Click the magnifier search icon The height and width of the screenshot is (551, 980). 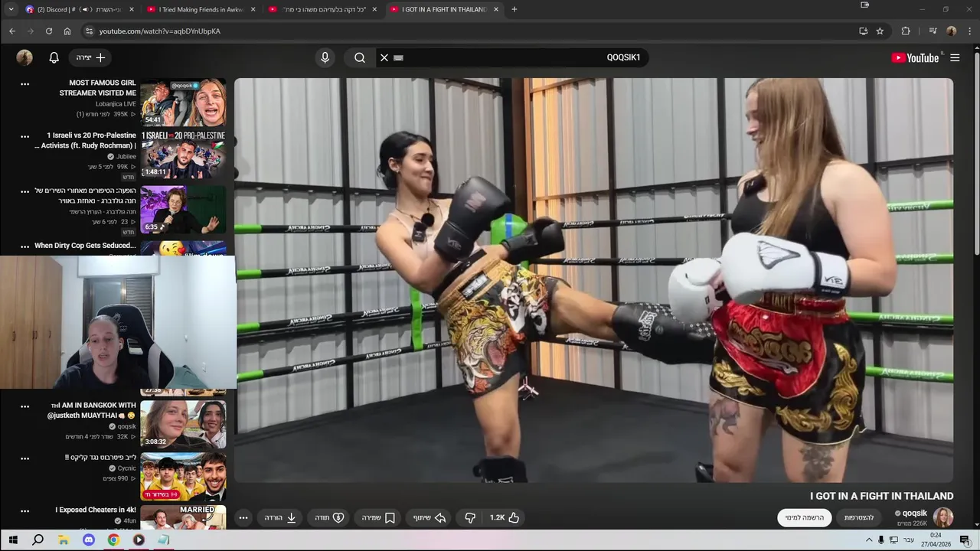[x=360, y=57]
